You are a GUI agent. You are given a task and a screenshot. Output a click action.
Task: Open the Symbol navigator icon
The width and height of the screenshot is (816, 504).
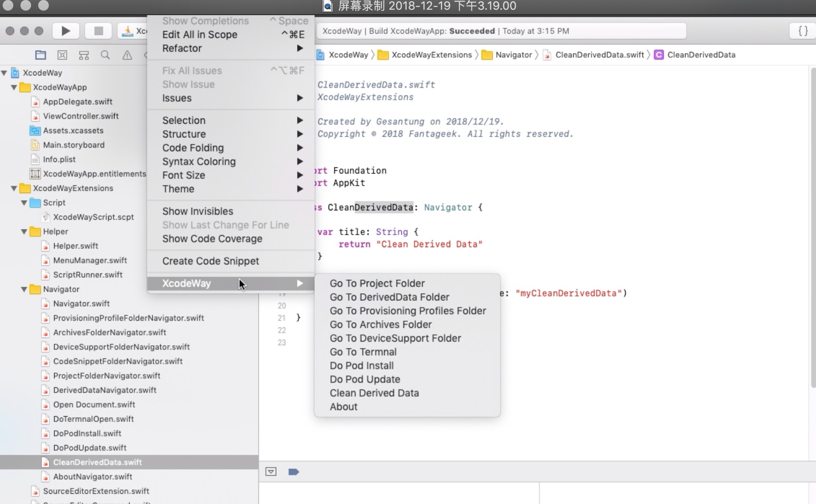tap(84, 55)
